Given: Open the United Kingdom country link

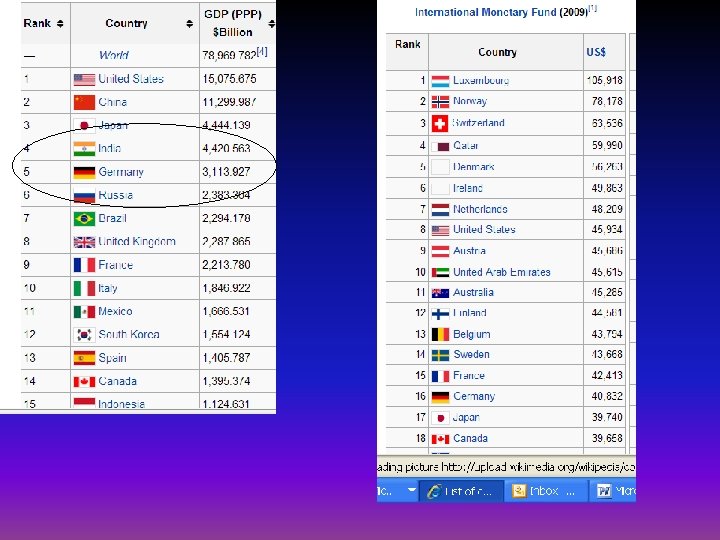Looking at the screenshot, I should click(137, 242).
